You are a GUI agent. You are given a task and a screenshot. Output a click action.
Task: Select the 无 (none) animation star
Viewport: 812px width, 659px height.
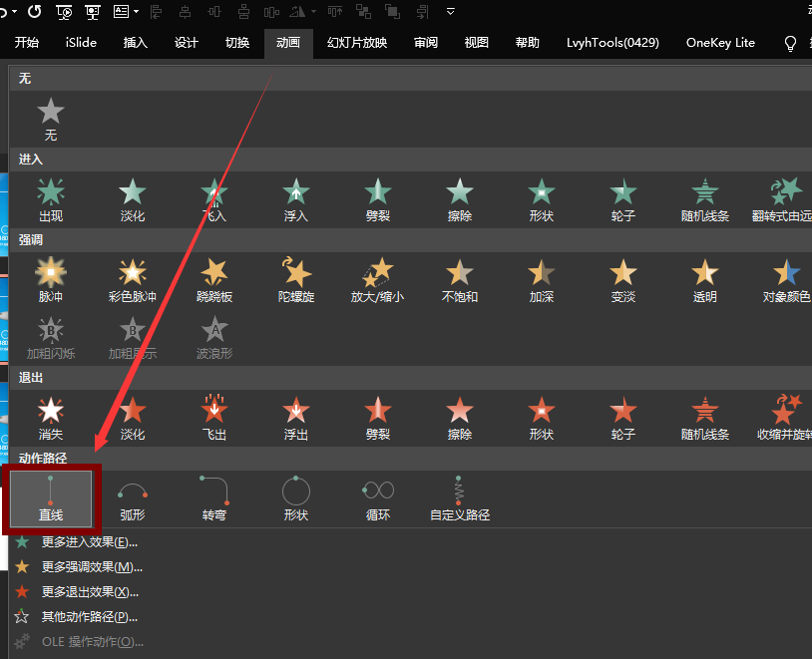51,118
